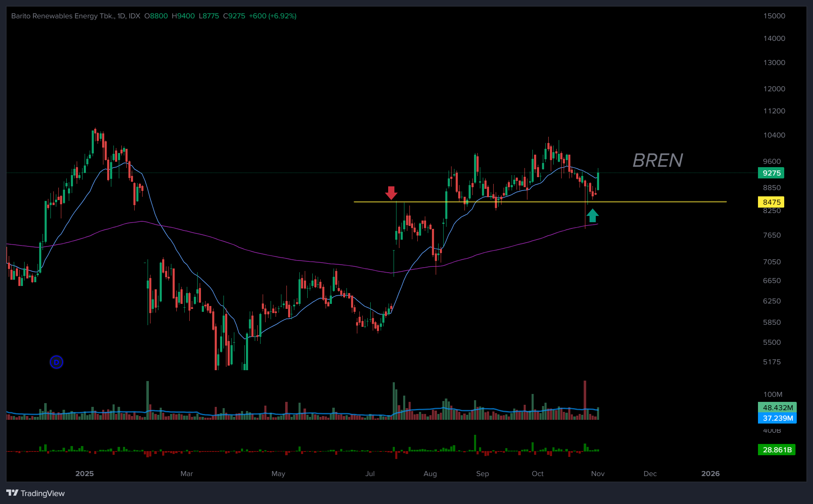Click the 48.432M volume label
This screenshot has width=813, height=504.
pos(777,407)
